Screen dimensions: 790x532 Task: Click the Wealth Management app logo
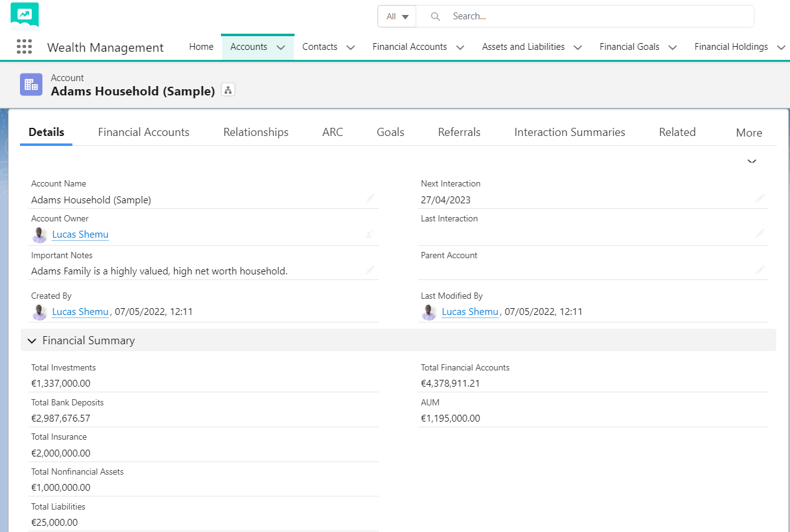[x=25, y=16]
